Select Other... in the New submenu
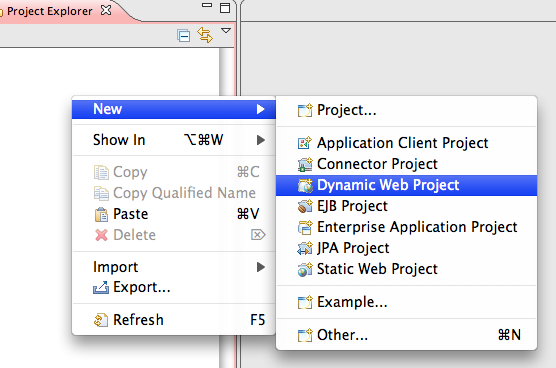Screen dimensions: 556x368 click(406, 335)
